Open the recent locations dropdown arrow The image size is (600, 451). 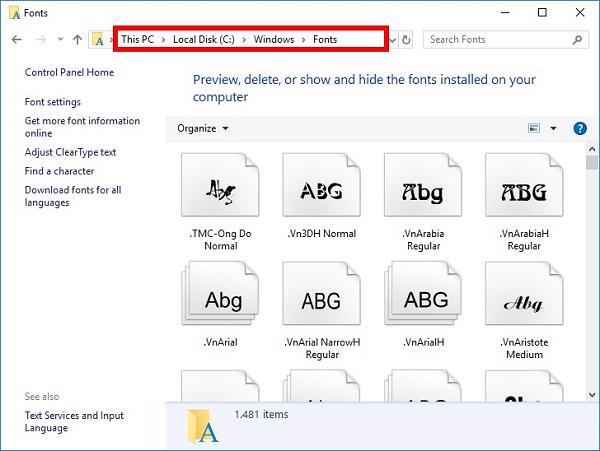tap(60, 39)
